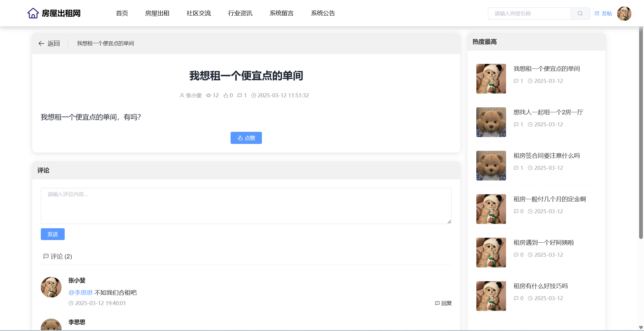Focus the 请输入房屋名称 search field
644x331 pixels.
tap(529, 14)
